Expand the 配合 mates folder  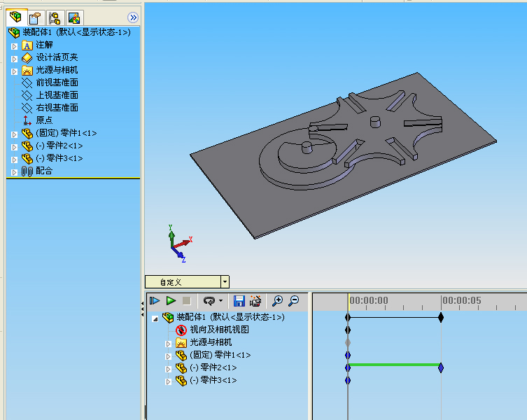click(14, 172)
